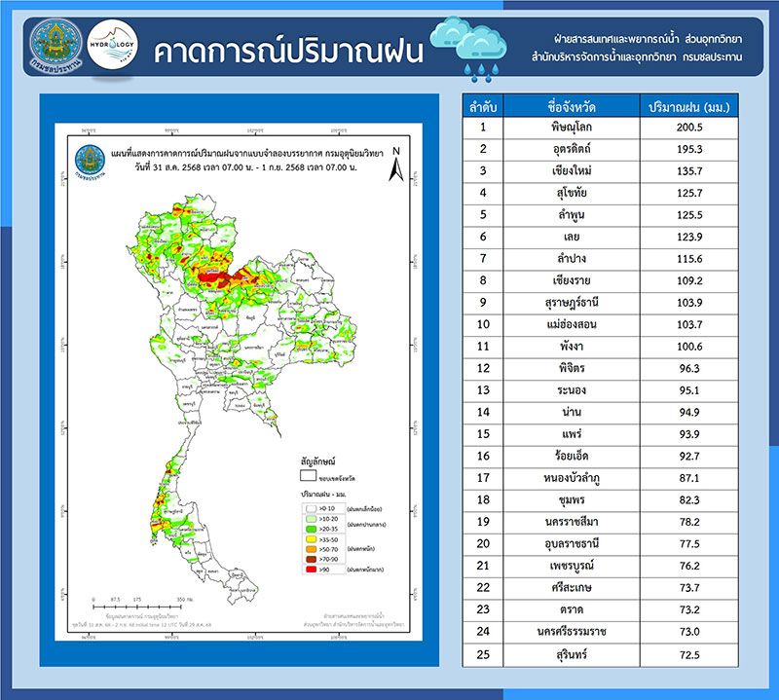Click province name 'ระนอง' in the table
This screenshot has width=779, height=700.
(x=572, y=390)
